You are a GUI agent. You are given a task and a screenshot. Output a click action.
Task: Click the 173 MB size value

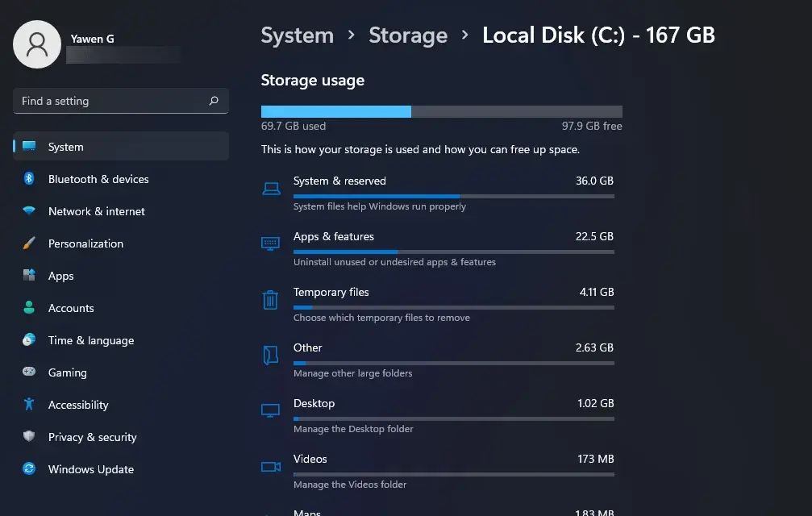pyautogui.click(x=596, y=459)
